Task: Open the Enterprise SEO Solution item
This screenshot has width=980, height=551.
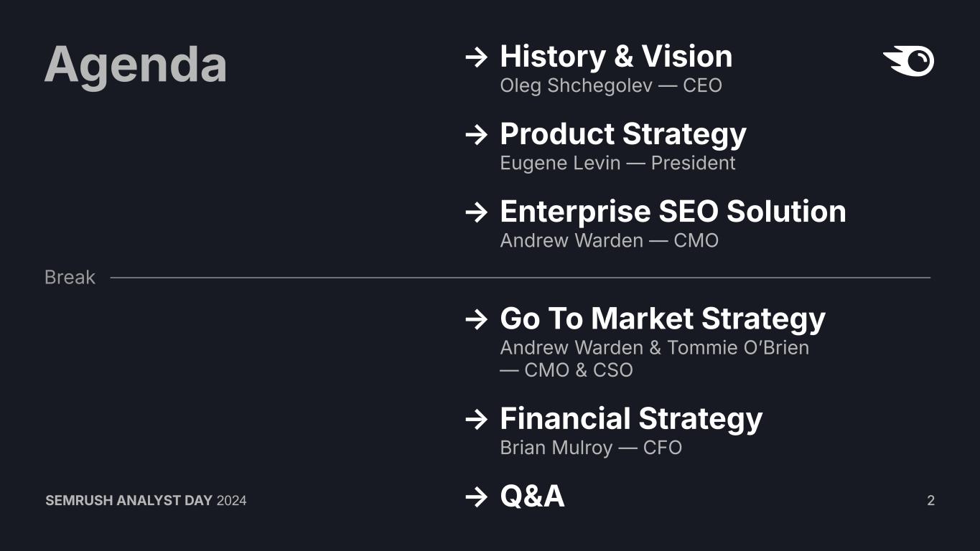Action: click(673, 212)
